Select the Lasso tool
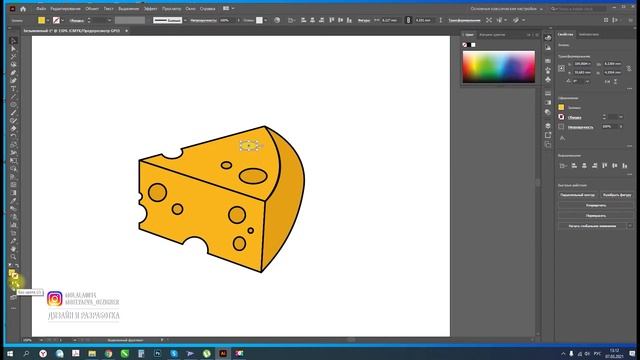This screenshot has width=640, height=360. click(13, 64)
